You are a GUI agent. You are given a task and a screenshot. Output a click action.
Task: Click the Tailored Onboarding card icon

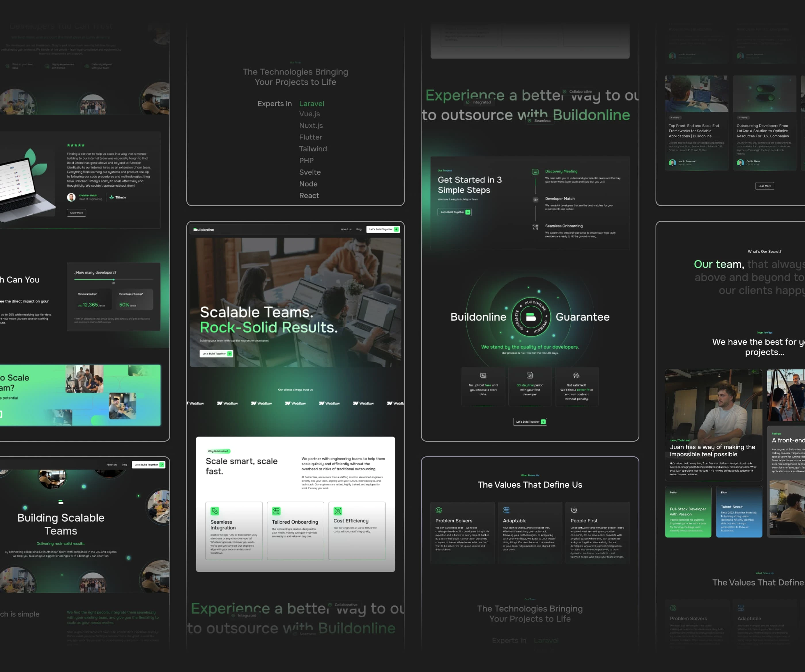coord(276,511)
